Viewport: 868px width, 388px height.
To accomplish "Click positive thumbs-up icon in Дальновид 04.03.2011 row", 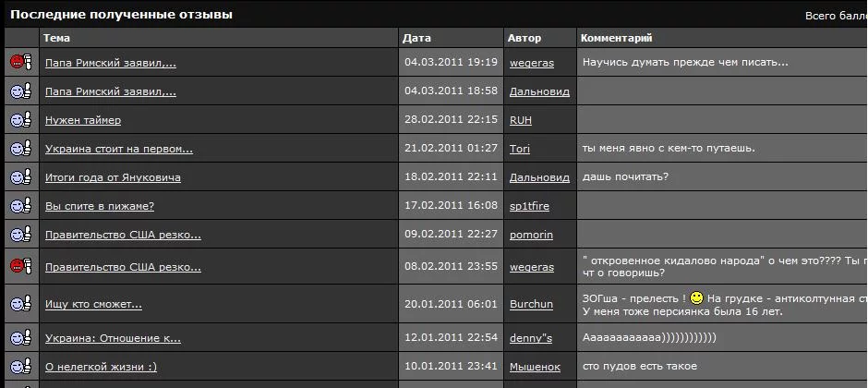I will point(20,91).
